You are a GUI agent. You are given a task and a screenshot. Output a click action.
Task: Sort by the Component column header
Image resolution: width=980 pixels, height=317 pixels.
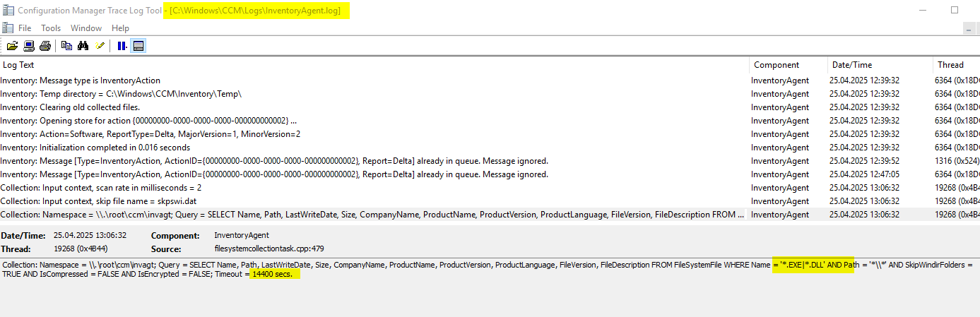[789, 65]
